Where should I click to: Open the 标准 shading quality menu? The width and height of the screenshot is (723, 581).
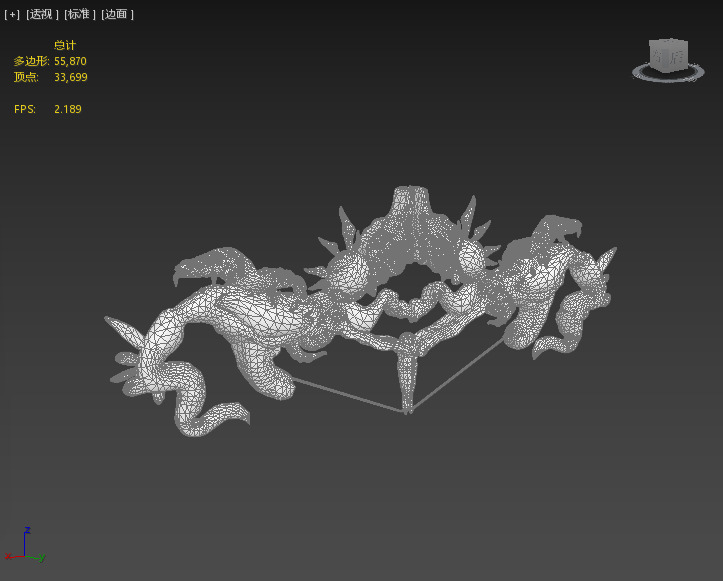coord(80,14)
